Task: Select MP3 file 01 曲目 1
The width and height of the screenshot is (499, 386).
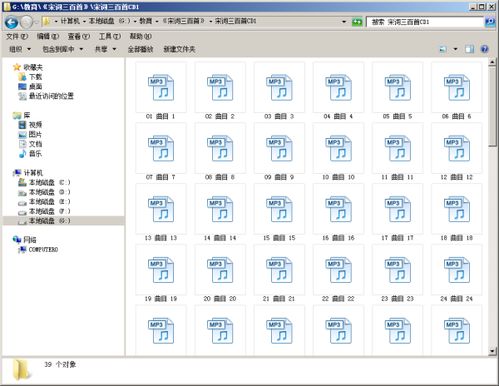Action: [x=161, y=91]
